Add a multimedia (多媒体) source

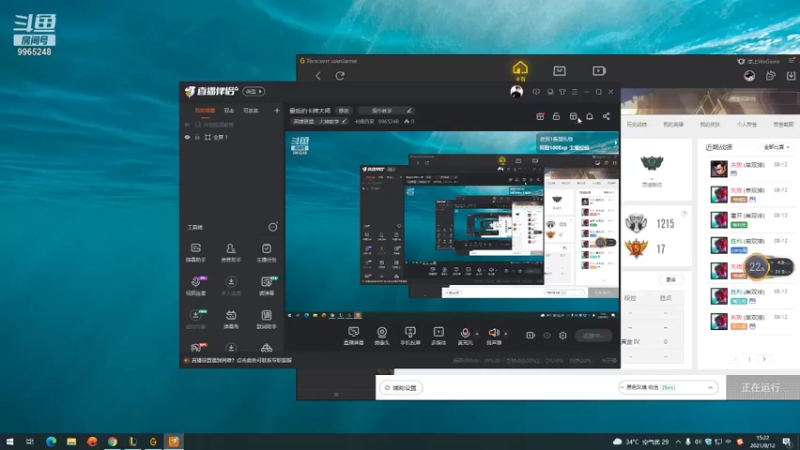tap(438, 333)
